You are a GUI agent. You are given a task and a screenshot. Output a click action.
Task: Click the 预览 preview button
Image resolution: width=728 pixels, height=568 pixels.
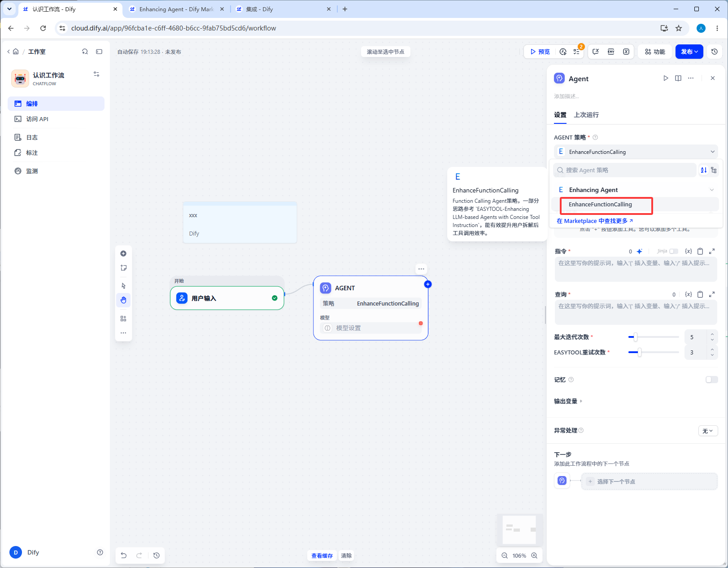(540, 52)
